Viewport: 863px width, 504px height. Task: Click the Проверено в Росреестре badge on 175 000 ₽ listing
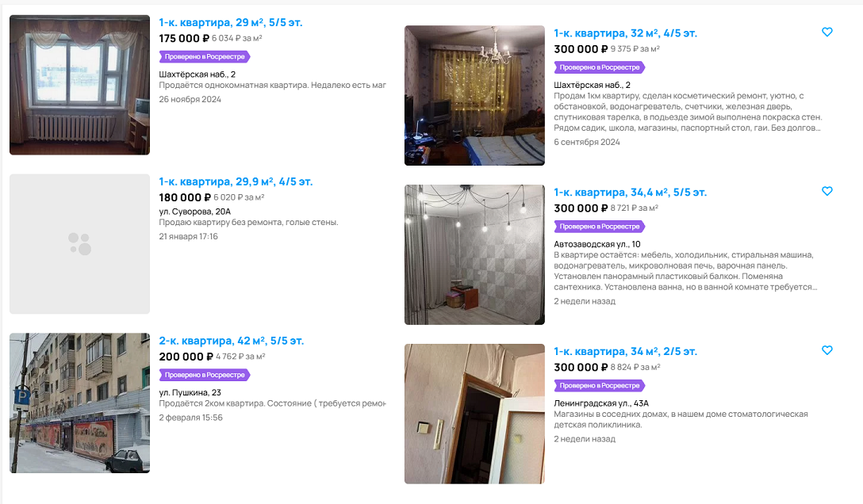point(205,56)
